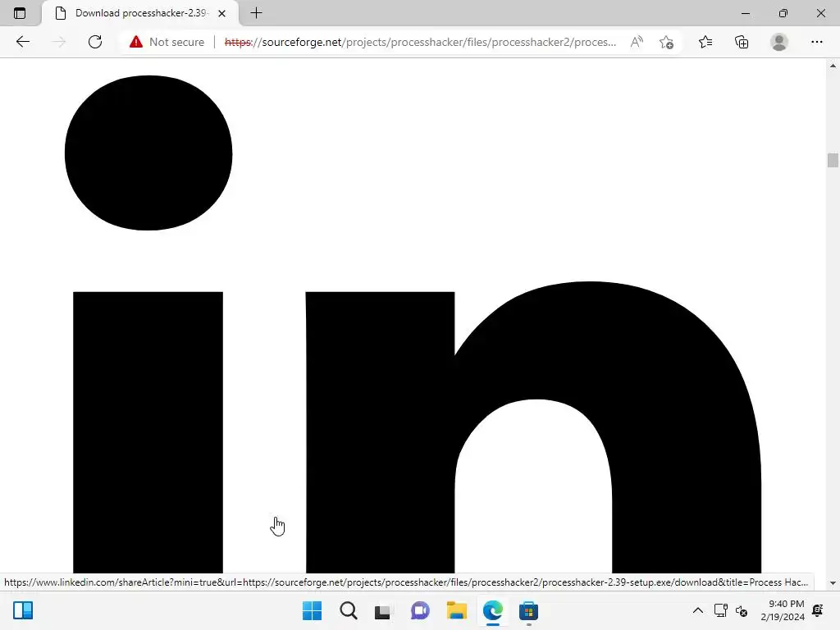Restore down the Edge window
The height and width of the screenshot is (630, 840).
click(x=783, y=13)
